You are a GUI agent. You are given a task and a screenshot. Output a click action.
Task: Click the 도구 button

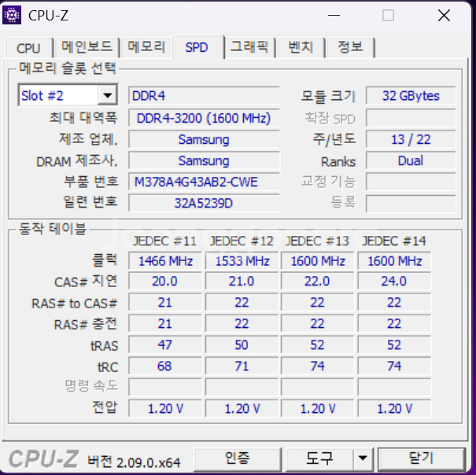point(319,458)
